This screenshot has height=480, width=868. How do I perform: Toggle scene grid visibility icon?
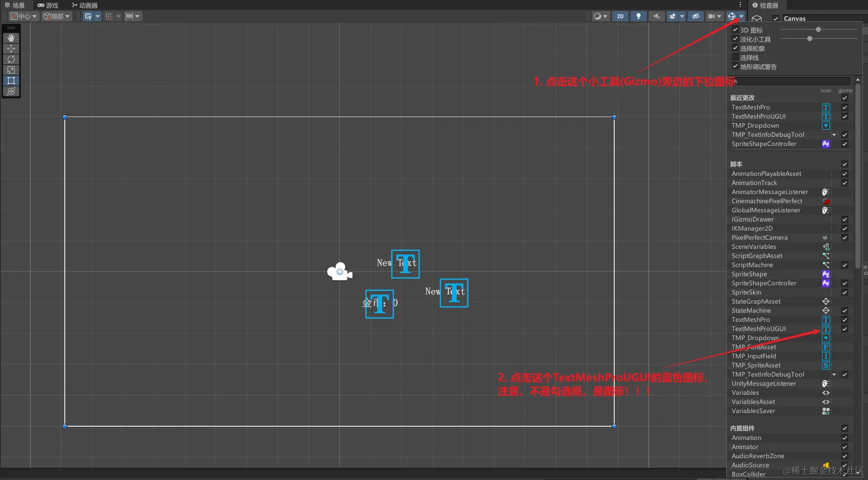pos(88,16)
